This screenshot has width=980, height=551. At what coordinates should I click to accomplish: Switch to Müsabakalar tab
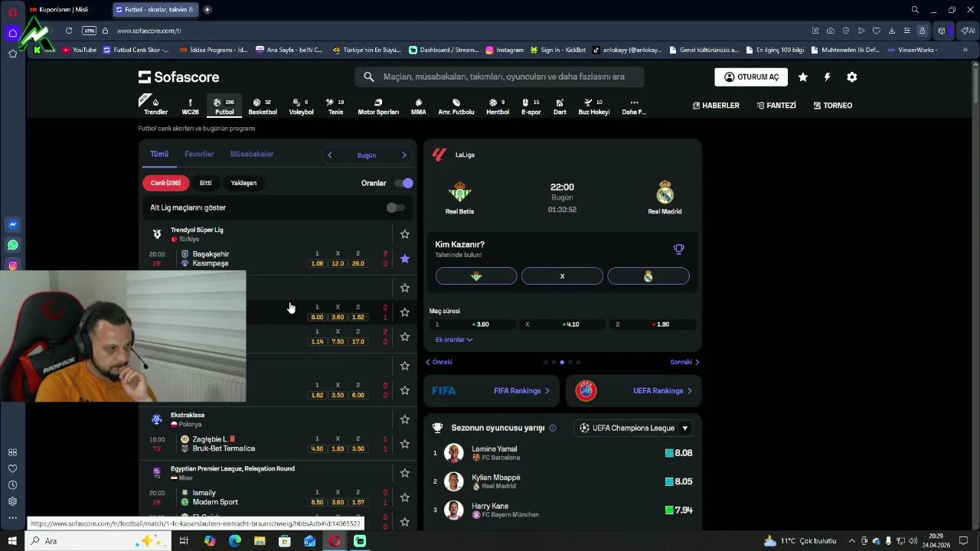point(252,155)
